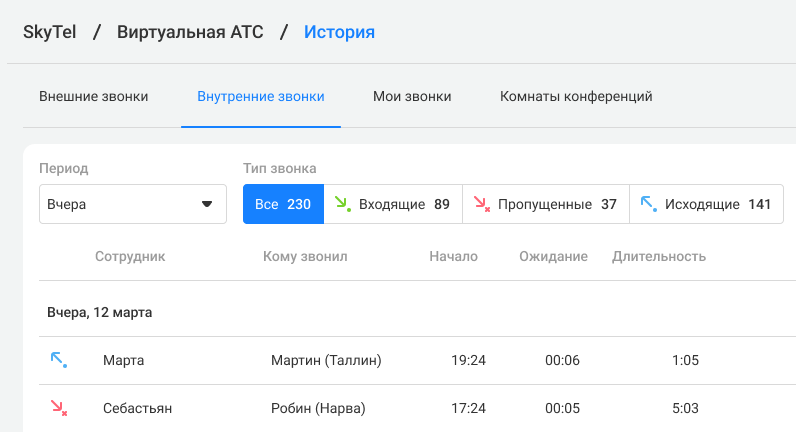The width and height of the screenshot is (796, 432).
Task: Sort by Длительность column header
Action: pyautogui.click(x=659, y=256)
